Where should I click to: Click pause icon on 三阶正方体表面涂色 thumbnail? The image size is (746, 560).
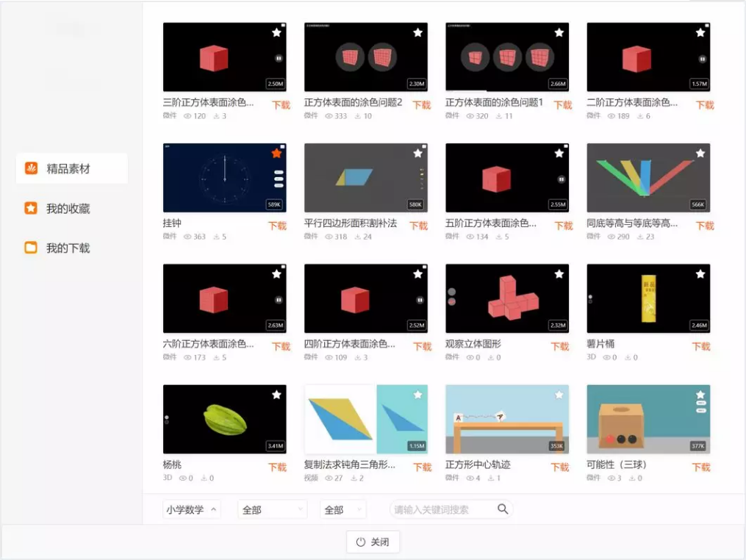click(279, 58)
